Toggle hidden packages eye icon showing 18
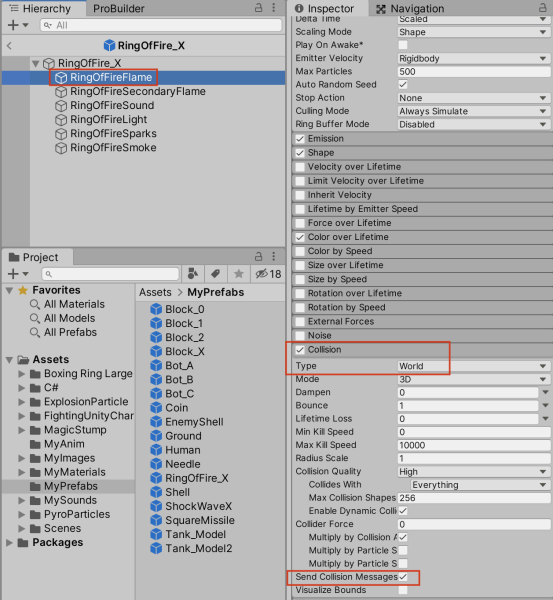This screenshot has width=553, height=600. [x=268, y=274]
